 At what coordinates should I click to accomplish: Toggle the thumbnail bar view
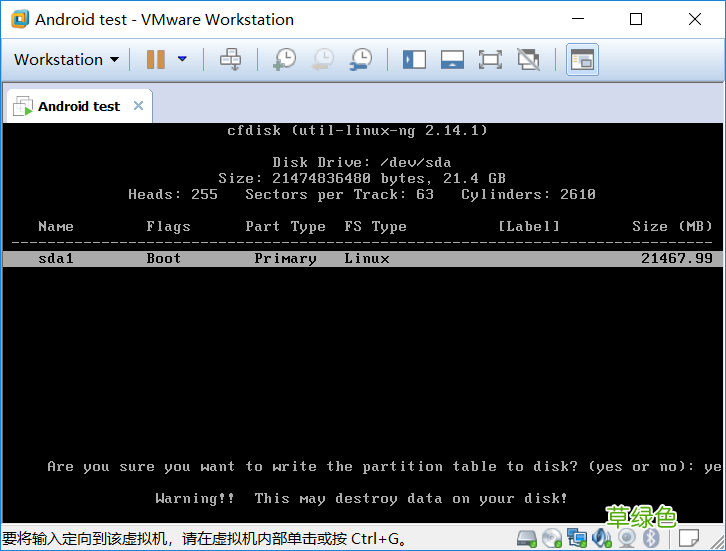pyautogui.click(x=452, y=60)
